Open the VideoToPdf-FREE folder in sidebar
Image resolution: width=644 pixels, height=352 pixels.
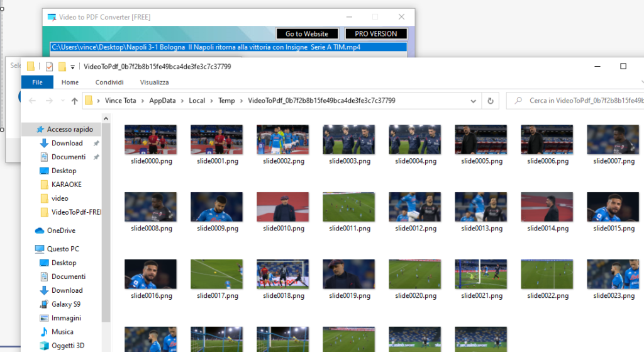(76, 212)
